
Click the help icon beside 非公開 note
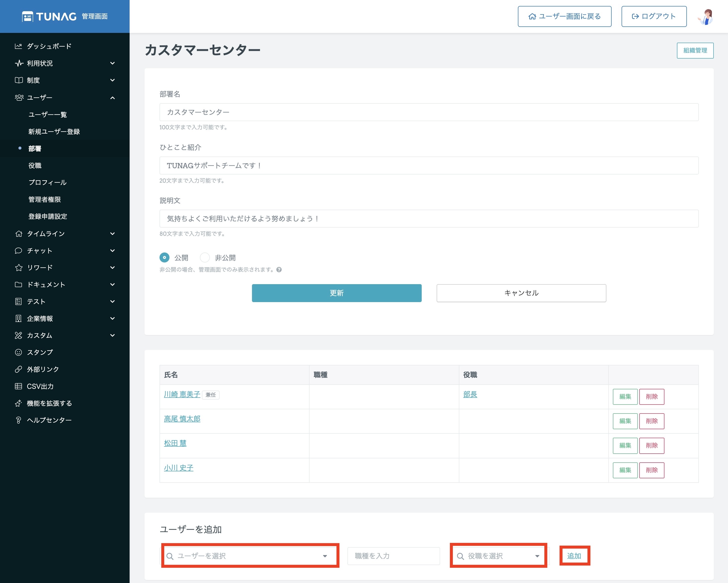click(279, 269)
